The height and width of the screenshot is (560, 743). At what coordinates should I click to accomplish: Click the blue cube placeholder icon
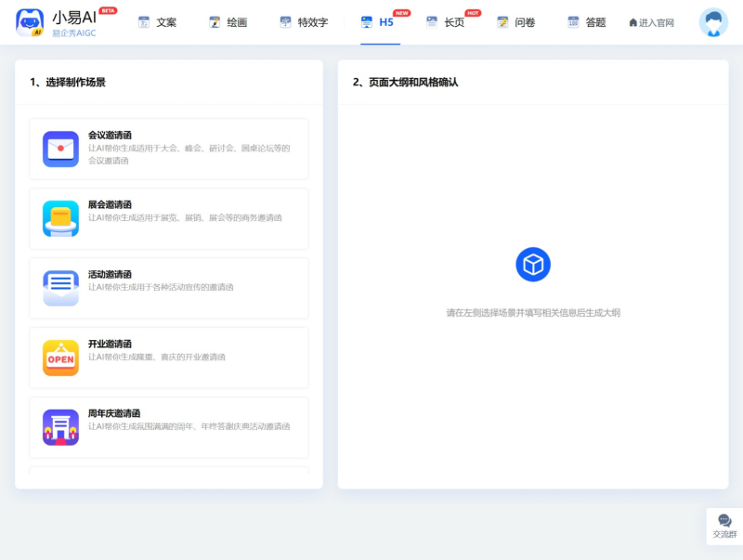[x=533, y=265]
